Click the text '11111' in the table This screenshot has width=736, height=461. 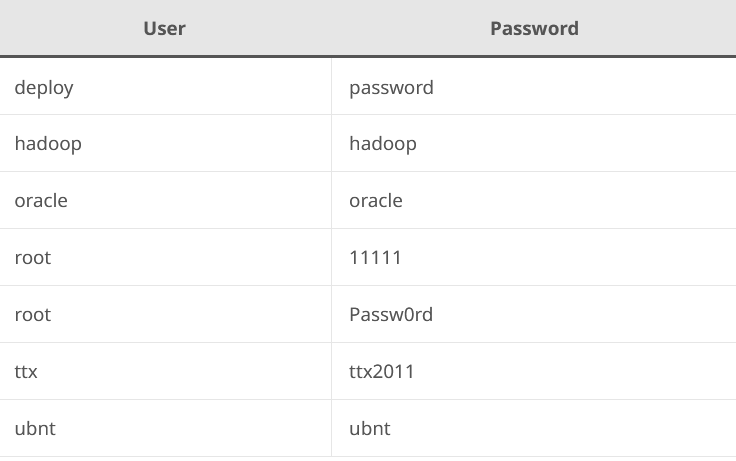pos(375,257)
